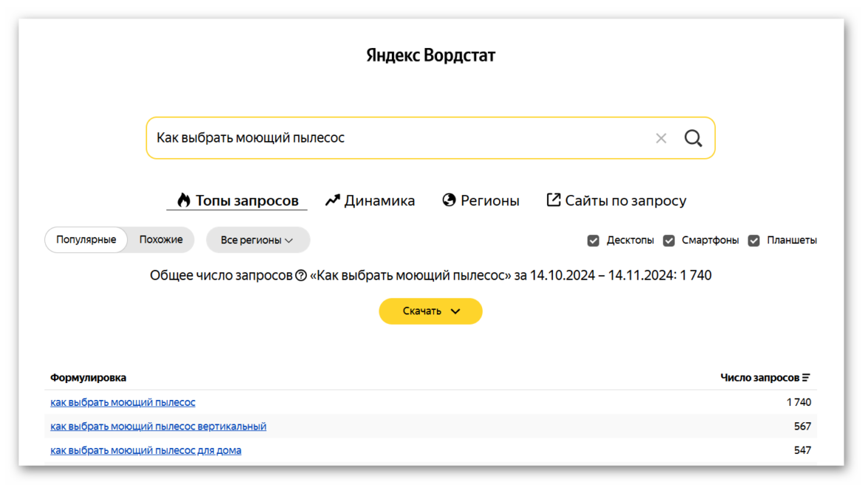The height and width of the screenshot is (499, 868).
Task: Toggle the Смартфоны checkbox
Action: 669,241
